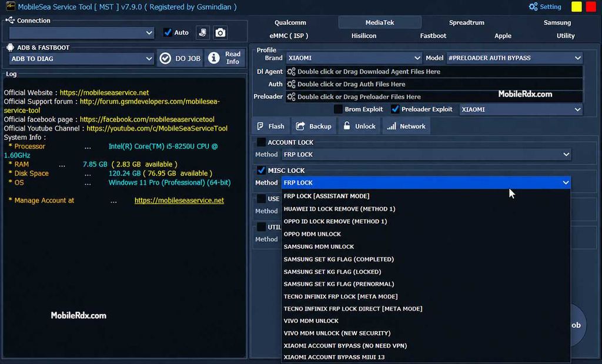Open the Connection port dropdown
Image resolution: width=602 pixels, height=364 pixels.
(81, 33)
